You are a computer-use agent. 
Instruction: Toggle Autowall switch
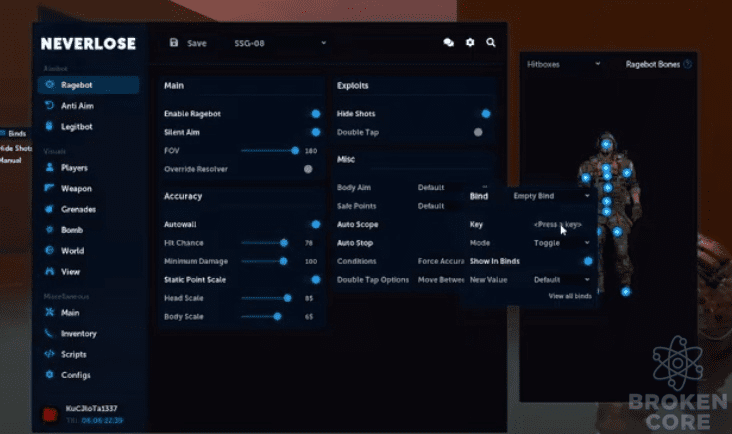click(x=316, y=224)
